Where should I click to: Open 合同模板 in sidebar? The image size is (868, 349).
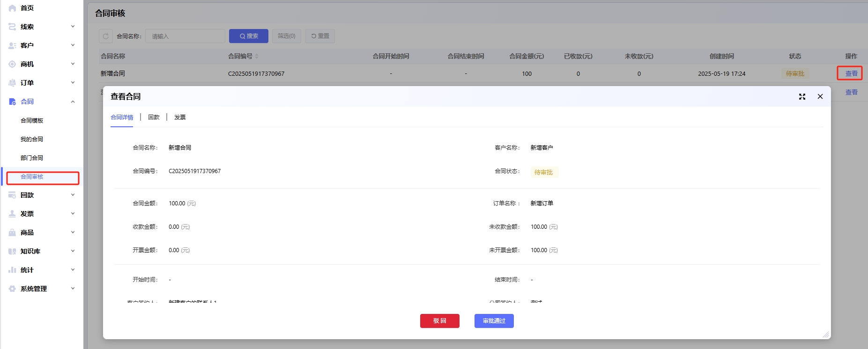coord(32,121)
